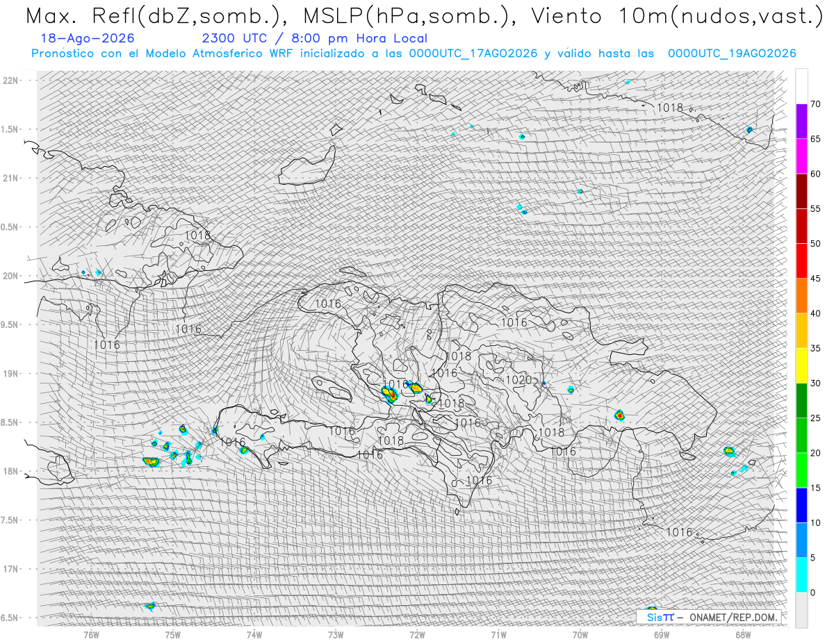Viewport: 834px width, 644px height.
Task: Click the "68W" longitude label
Action: coord(743,634)
